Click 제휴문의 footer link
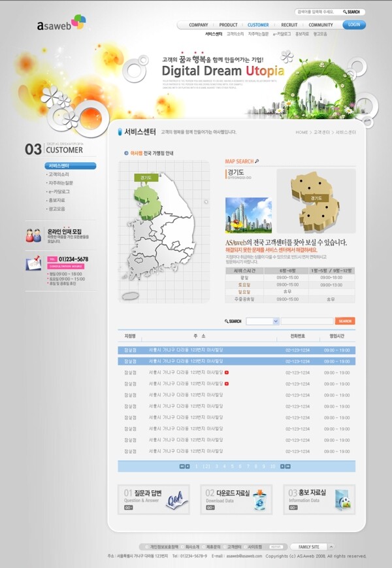The image size is (392, 568). tap(213, 546)
